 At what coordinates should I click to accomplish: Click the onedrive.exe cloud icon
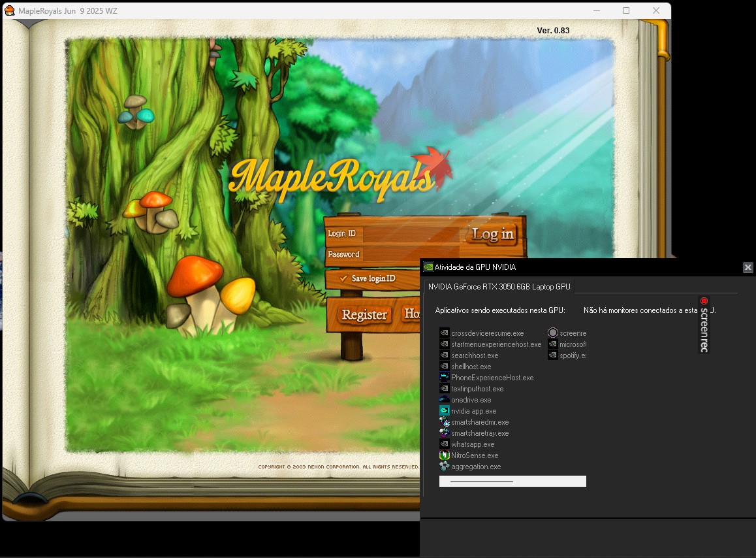click(x=443, y=400)
